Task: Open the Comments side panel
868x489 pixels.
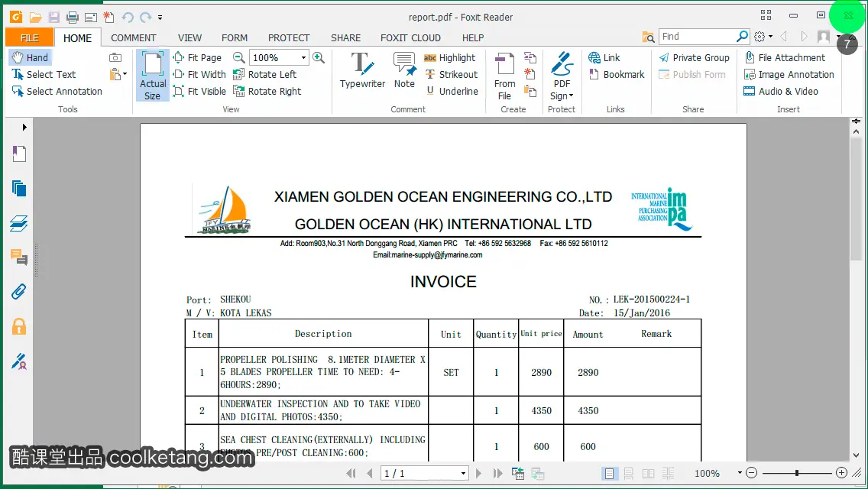Action: pyautogui.click(x=19, y=257)
